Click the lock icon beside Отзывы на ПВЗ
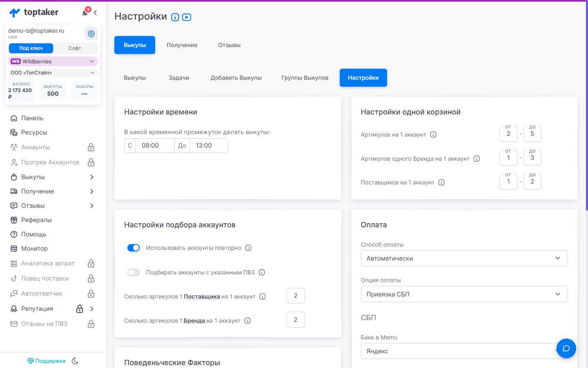The image size is (588, 368). (91, 324)
